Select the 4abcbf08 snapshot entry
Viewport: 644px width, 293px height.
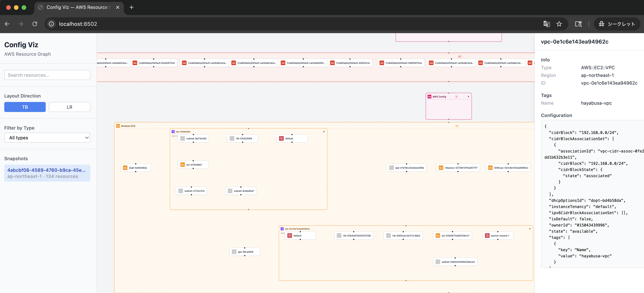[x=47, y=173]
